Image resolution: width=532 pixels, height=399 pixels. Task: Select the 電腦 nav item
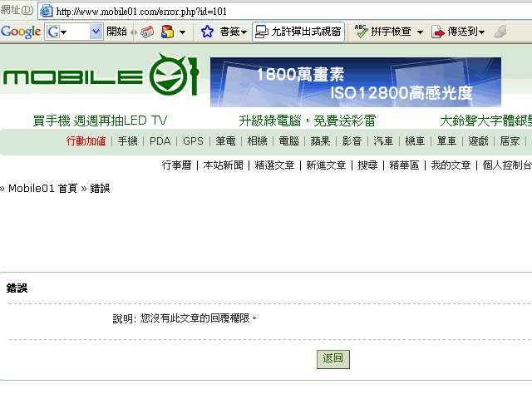pyautogui.click(x=288, y=140)
